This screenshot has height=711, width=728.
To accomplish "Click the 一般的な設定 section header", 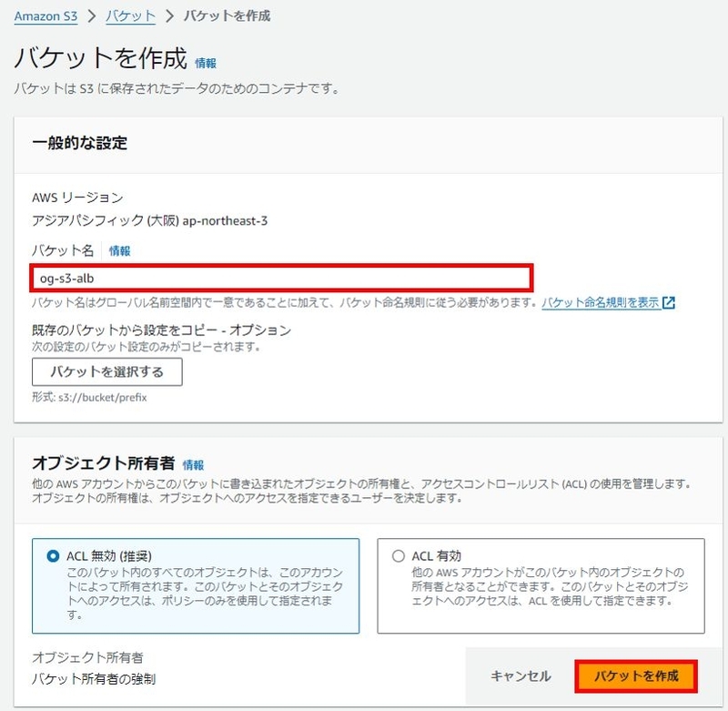I will pos(80,143).
